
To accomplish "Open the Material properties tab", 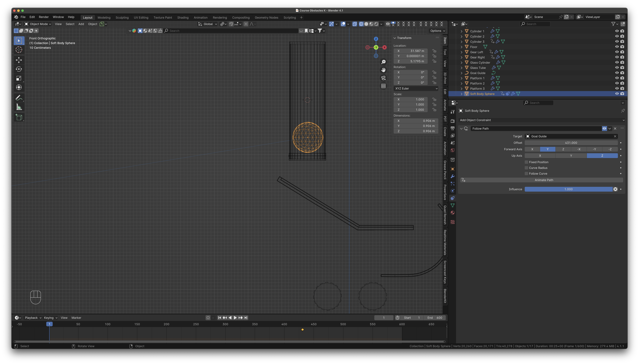I will pos(453,213).
